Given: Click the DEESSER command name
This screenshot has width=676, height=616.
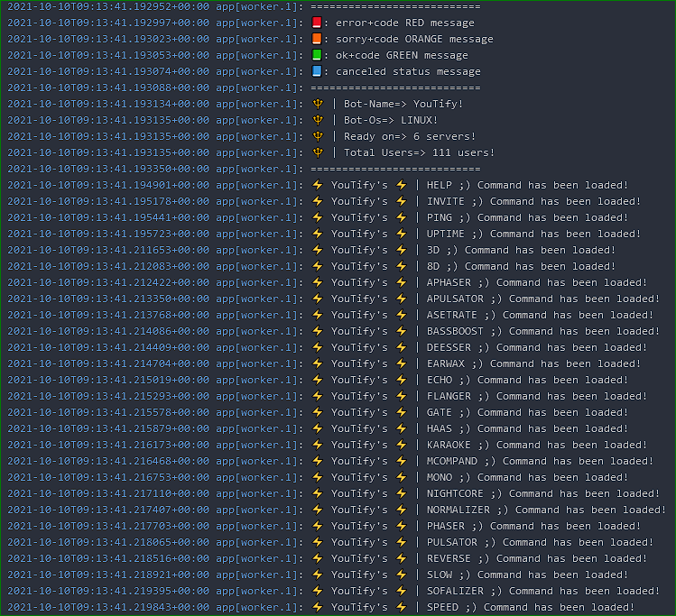Looking at the screenshot, I should pos(449,347).
